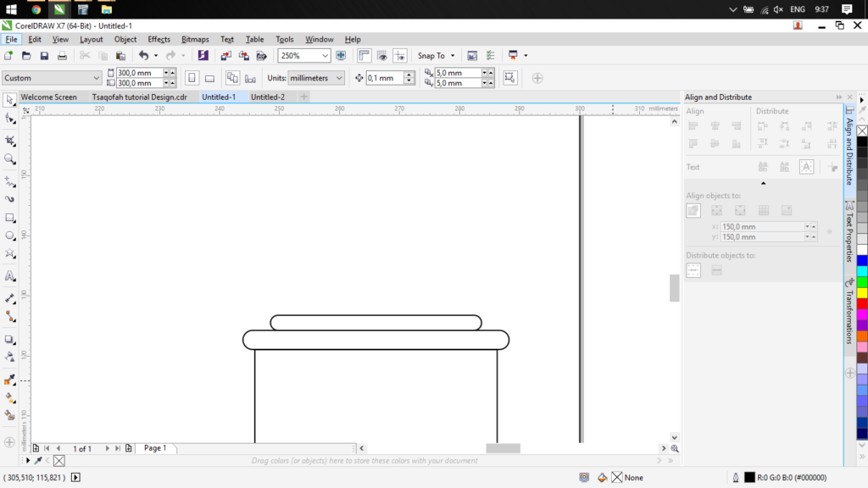Open the Text Properties docker tab
Screen dimensions: 868x488
[849, 233]
